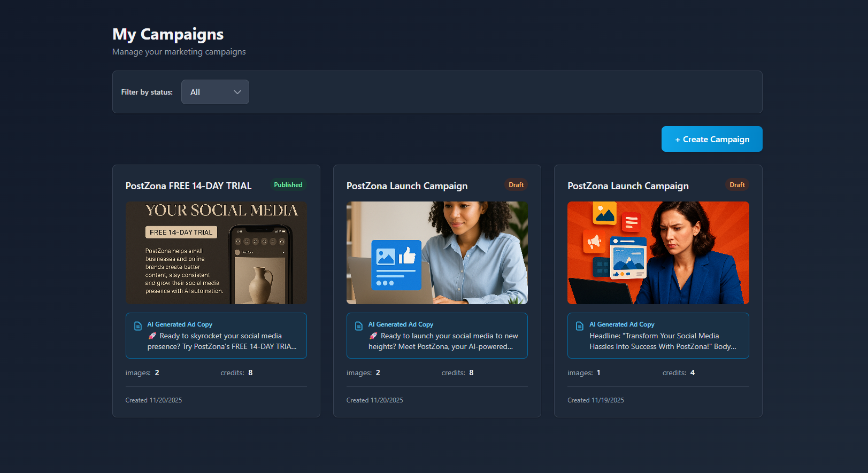Click 'credits: 4' on the third campaign
Screen dimensions: 868x473
679,373
